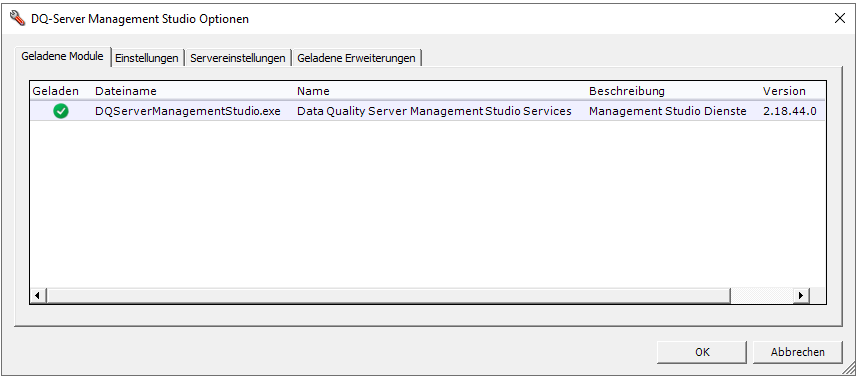
Task: Open the Servereinstellungen tab
Action: tap(238, 58)
